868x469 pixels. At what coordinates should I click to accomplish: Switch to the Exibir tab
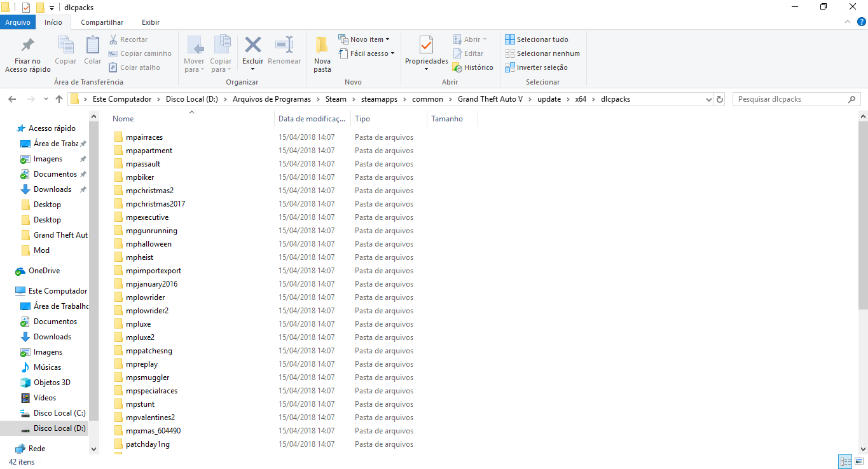151,22
